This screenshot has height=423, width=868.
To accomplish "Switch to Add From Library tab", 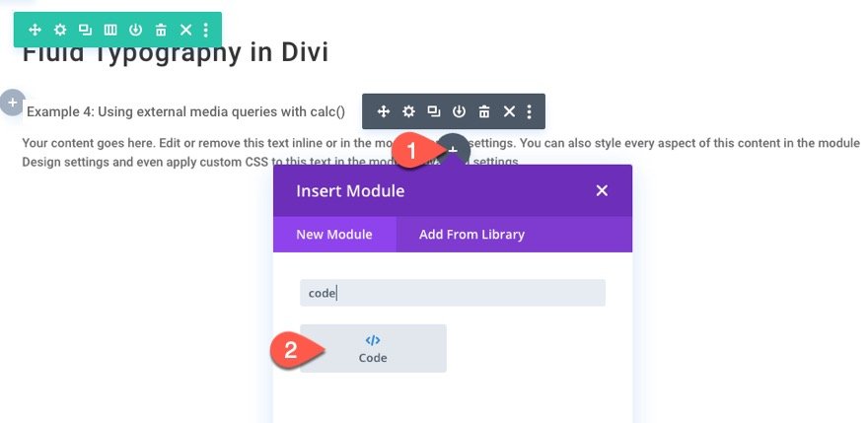I will click(471, 235).
